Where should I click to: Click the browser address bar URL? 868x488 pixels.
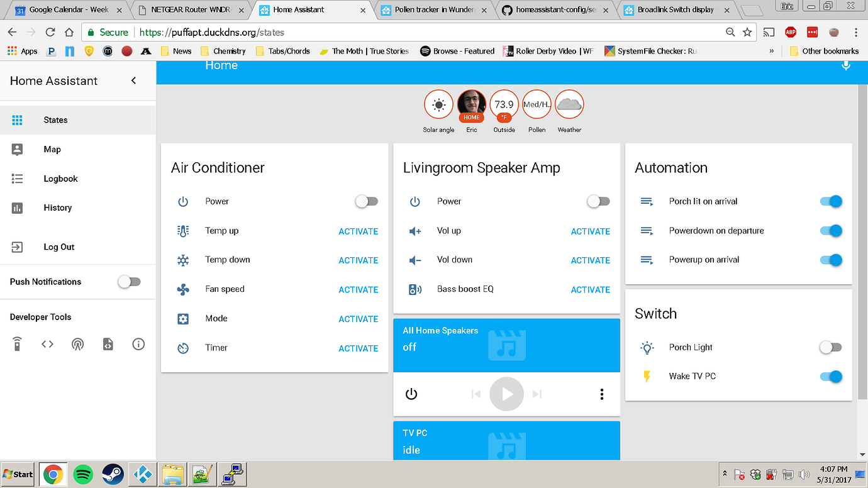click(211, 32)
